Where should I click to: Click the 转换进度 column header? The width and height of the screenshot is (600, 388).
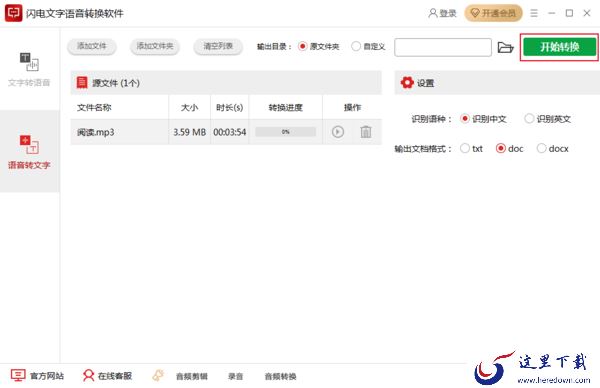(285, 108)
